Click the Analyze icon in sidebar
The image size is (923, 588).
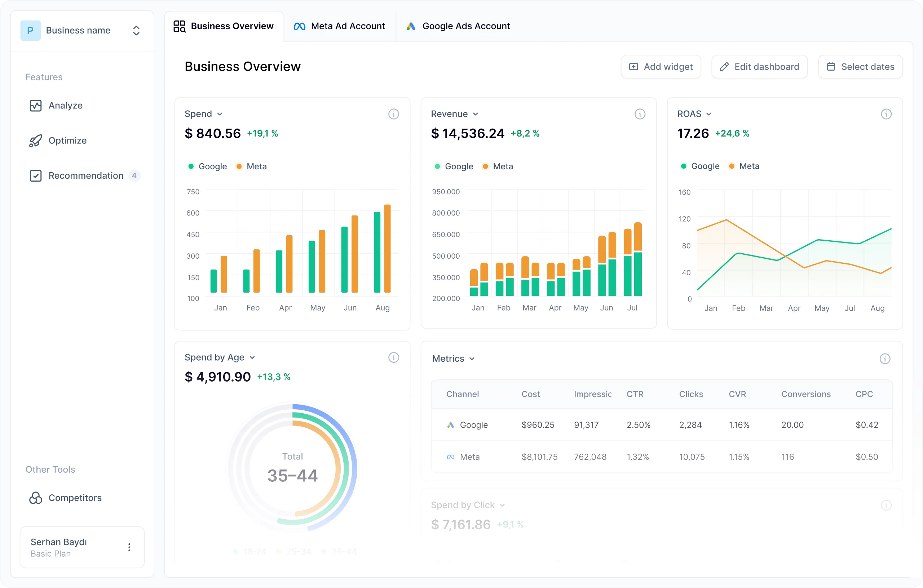(36, 106)
